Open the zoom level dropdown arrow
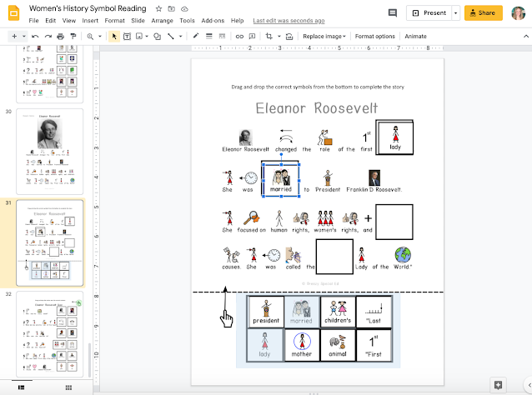The height and width of the screenshot is (395, 532). [x=100, y=37]
